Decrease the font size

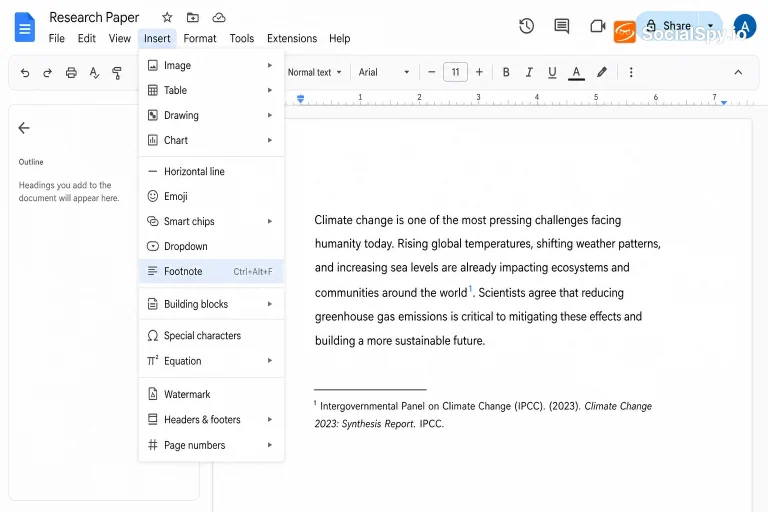pos(432,73)
